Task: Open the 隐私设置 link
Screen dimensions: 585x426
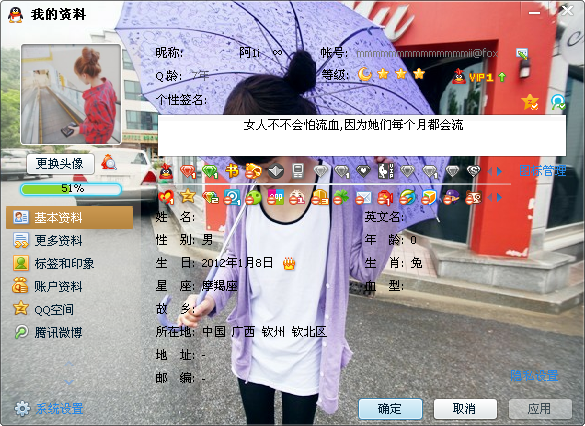Action: (x=534, y=375)
